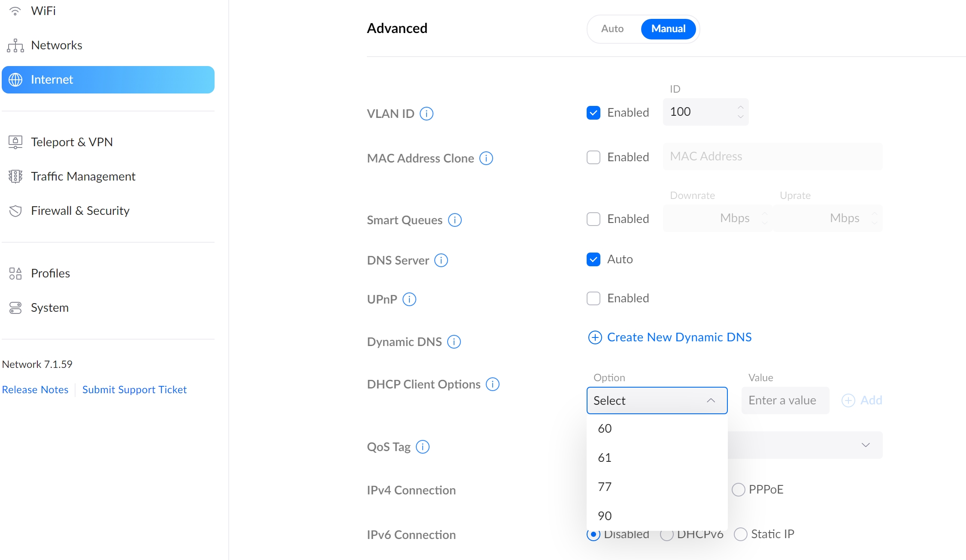
Task: Expand the QoS Tag dropdown chevron
Action: [x=865, y=445]
